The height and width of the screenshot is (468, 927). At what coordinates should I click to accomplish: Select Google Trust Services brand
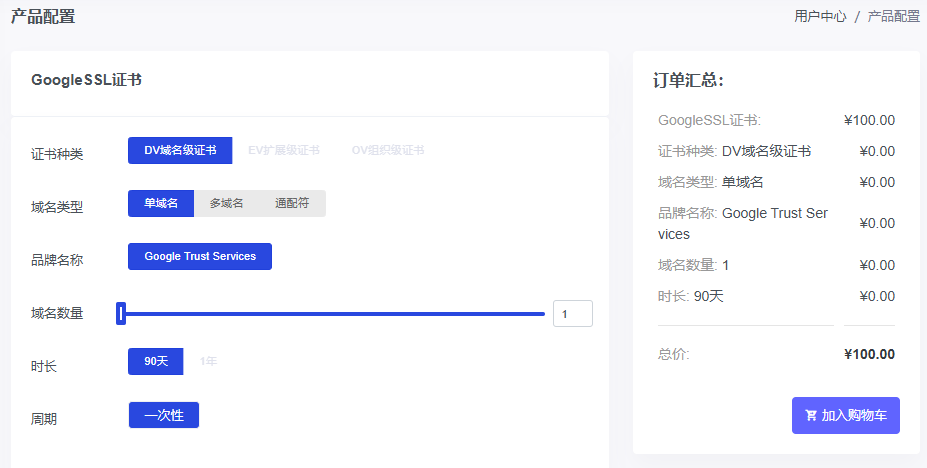200,256
